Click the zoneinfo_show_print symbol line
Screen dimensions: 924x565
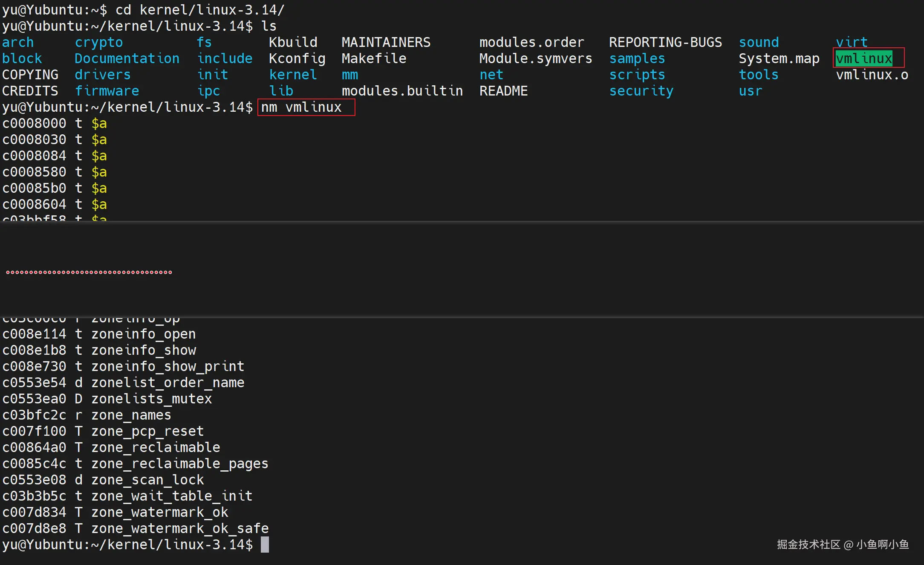pyautogui.click(x=167, y=366)
